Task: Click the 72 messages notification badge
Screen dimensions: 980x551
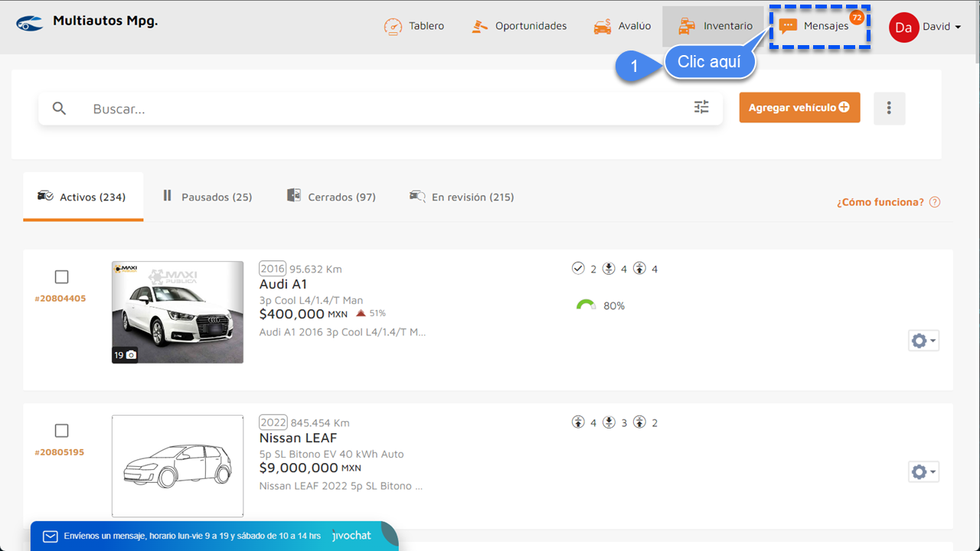Action: click(857, 17)
